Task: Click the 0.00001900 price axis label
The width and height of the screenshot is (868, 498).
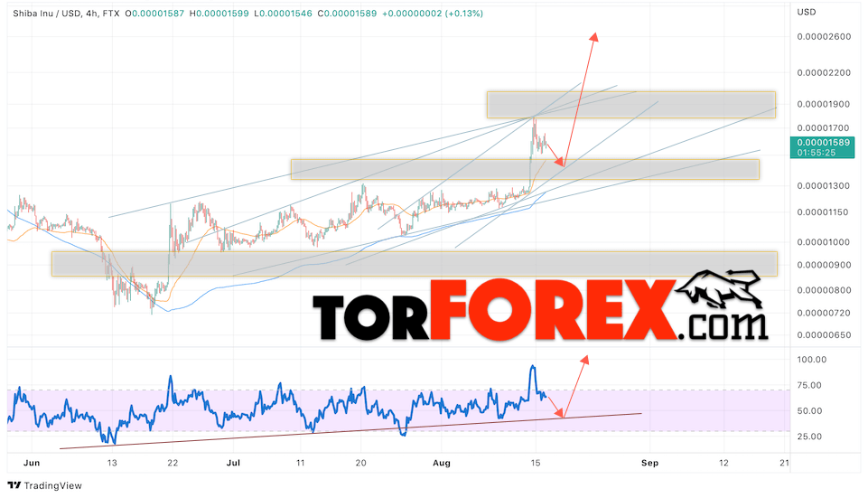Action: click(824, 104)
